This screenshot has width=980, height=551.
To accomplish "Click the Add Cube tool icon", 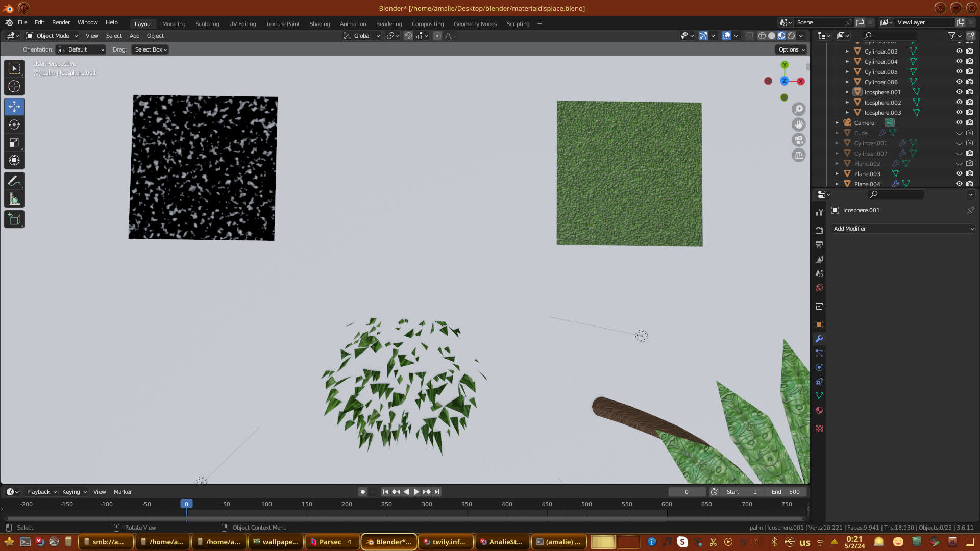I will click(14, 219).
